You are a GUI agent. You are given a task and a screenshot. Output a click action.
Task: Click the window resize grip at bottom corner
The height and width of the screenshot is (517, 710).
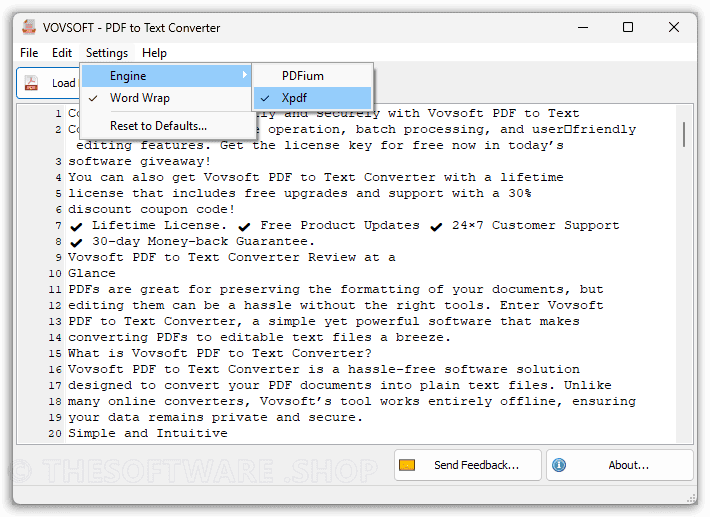click(x=691, y=498)
